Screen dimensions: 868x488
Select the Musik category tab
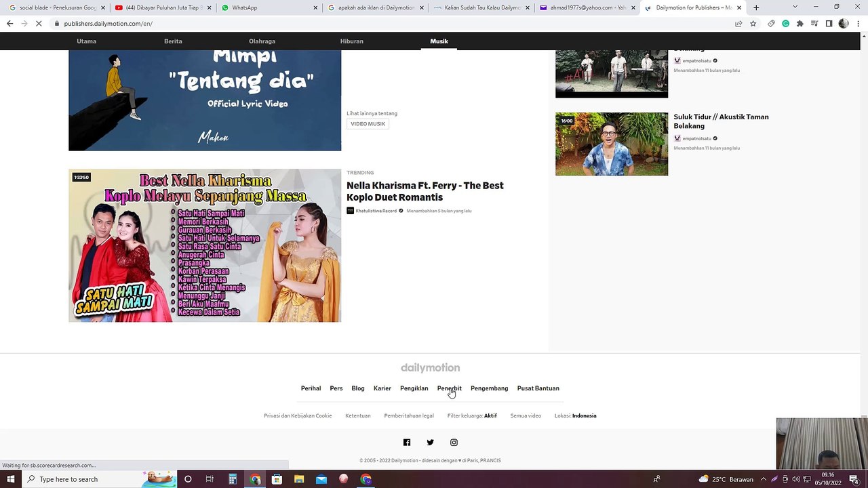click(x=439, y=41)
